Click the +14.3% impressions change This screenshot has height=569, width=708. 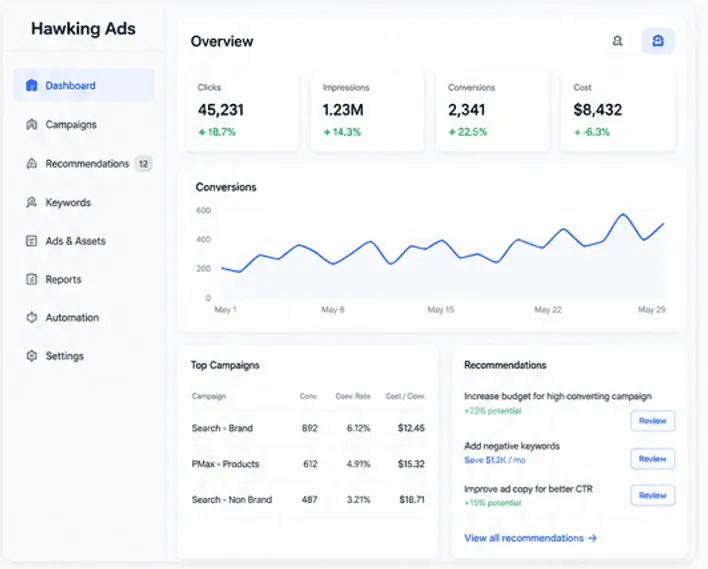[x=342, y=132]
